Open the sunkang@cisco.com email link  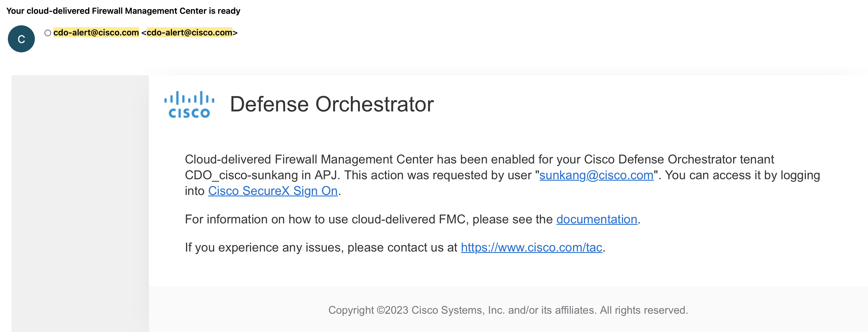(596, 175)
